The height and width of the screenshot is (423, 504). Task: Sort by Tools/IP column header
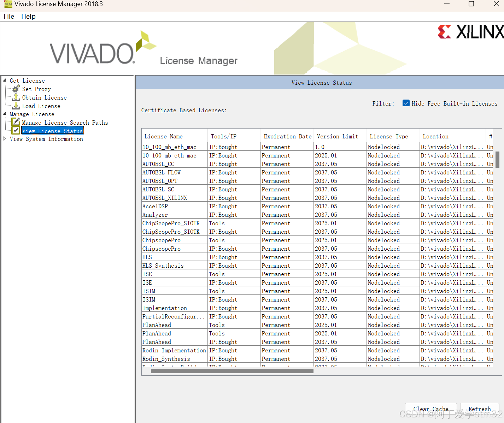pos(234,136)
